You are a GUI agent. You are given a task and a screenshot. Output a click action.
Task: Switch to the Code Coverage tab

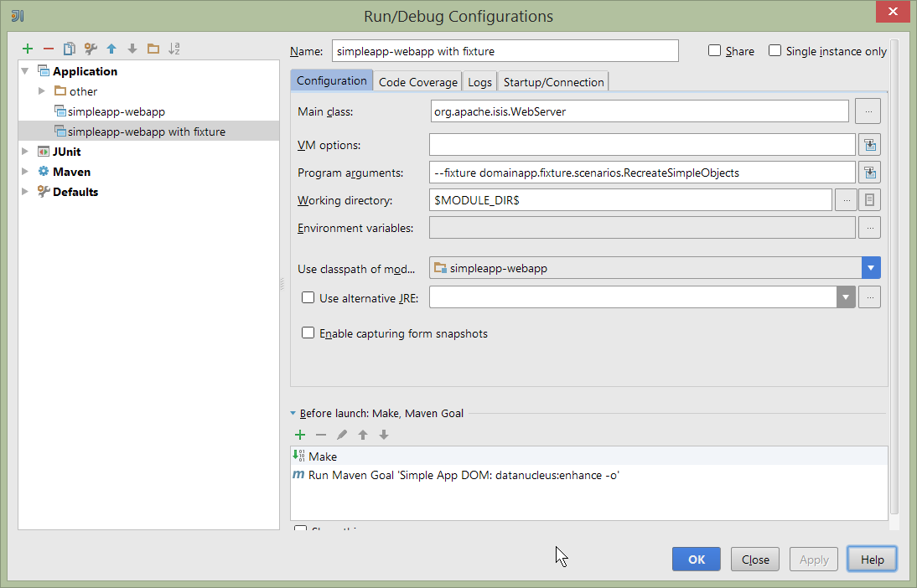(x=417, y=82)
